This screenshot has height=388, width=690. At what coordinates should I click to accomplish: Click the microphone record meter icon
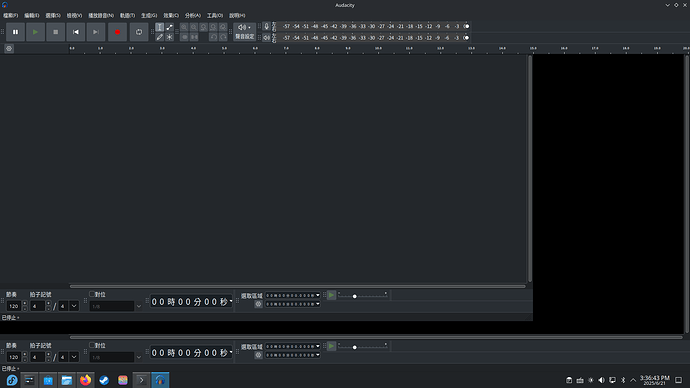pyautogui.click(x=266, y=26)
